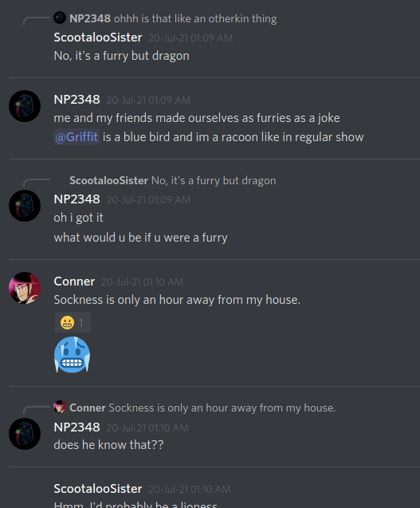Click ScootalooSister username at bottom message
The image size is (420, 508).
[98, 489]
